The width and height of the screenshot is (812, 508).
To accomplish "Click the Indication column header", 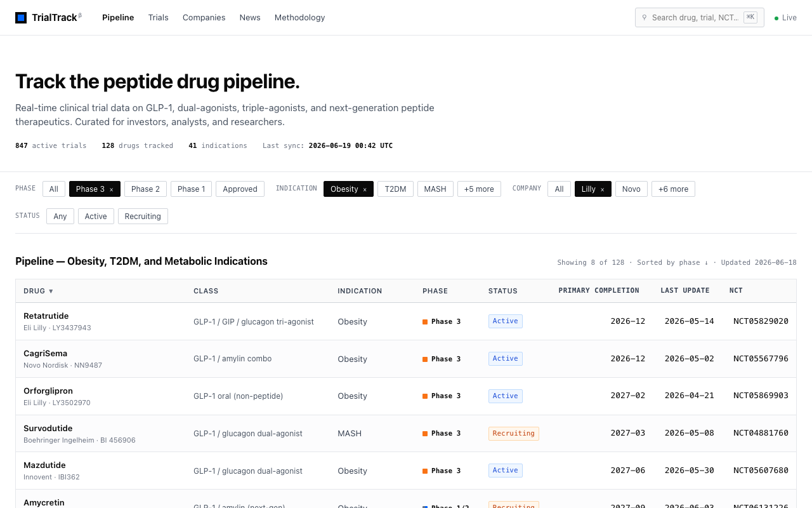I will tap(360, 291).
